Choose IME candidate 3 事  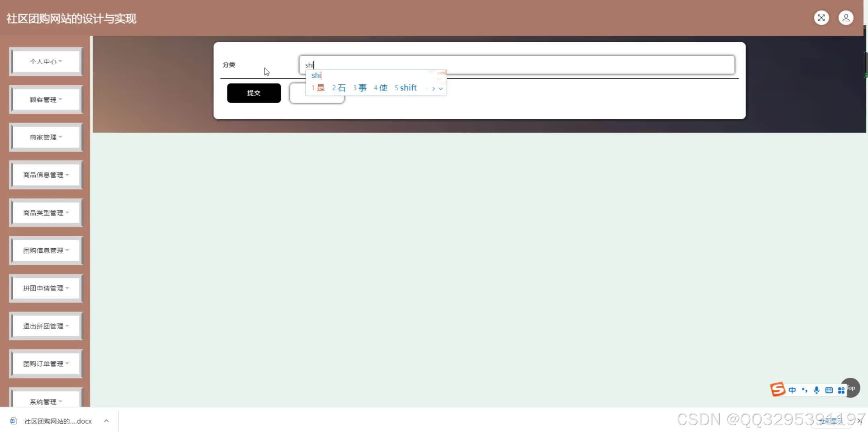tap(360, 88)
